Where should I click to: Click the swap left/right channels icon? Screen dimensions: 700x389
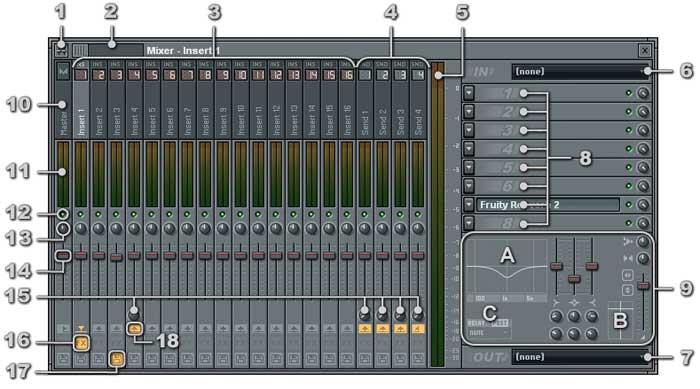[627, 275]
